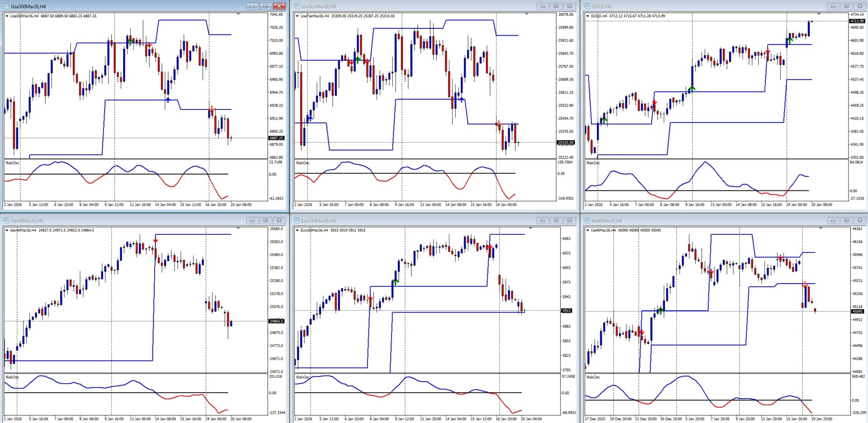Viewport: 868px width, 423px height.
Task: Click the UsaTecMar26 chart window icon
Action: point(297,6)
